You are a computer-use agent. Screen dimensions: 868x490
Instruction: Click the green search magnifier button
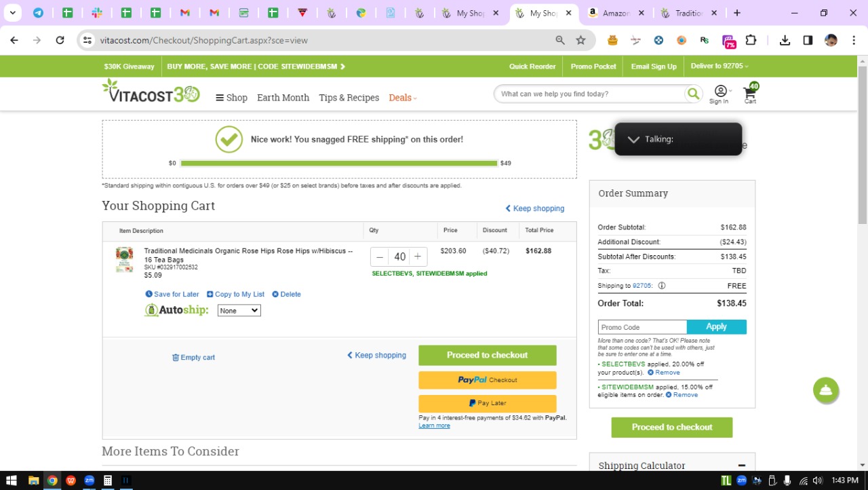point(693,94)
